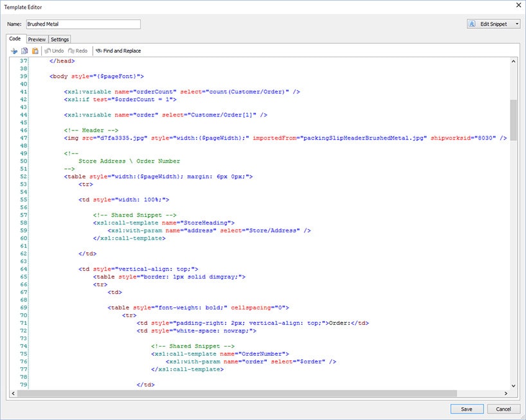This screenshot has width=526, height=420.
Task: Click the vertical scrollbar thumb
Action: 513,119
